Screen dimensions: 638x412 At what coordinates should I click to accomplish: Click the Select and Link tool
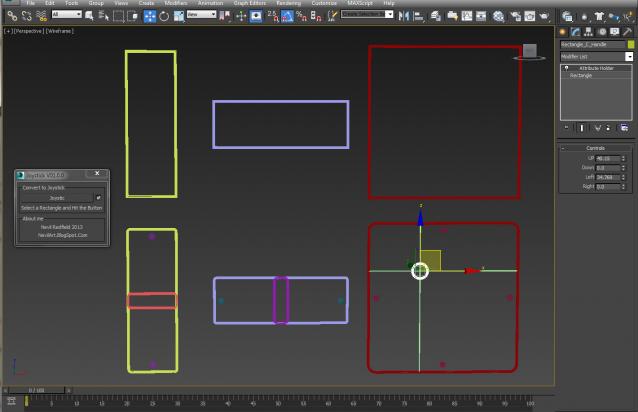pyautogui.click(x=12, y=16)
